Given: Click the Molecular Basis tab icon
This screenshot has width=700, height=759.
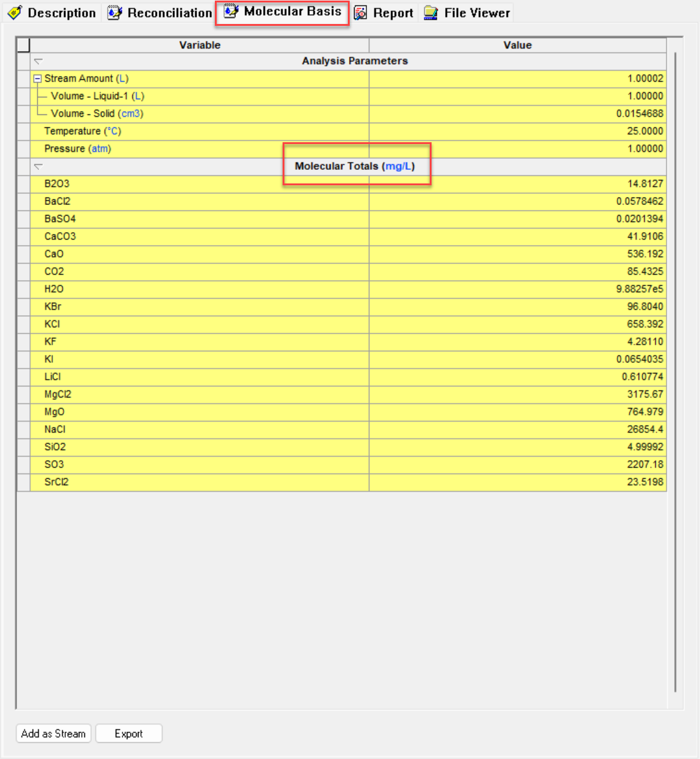Looking at the screenshot, I should [x=231, y=11].
